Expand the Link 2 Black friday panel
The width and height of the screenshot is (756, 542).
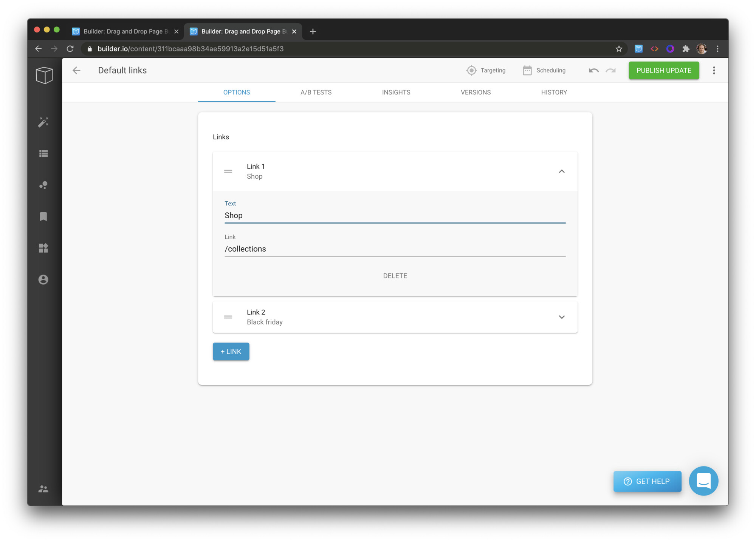561,317
